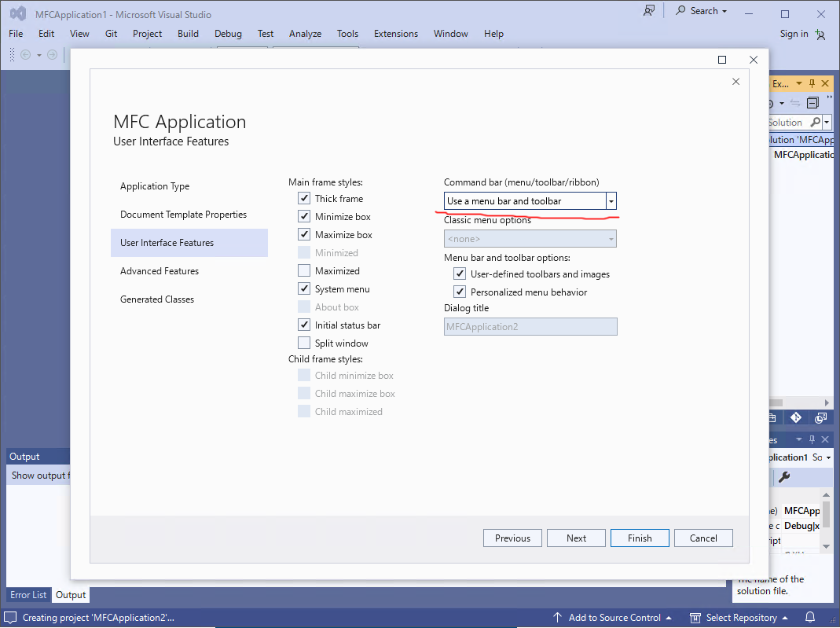Open Git Changes tab icon
The width and height of the screenshot is (840, 628).
(795, 417)
